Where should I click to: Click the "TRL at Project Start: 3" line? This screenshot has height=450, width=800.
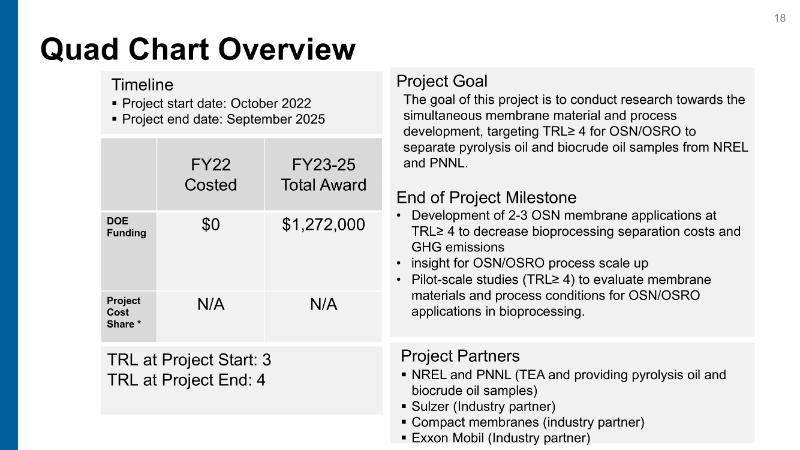[189, 359]
